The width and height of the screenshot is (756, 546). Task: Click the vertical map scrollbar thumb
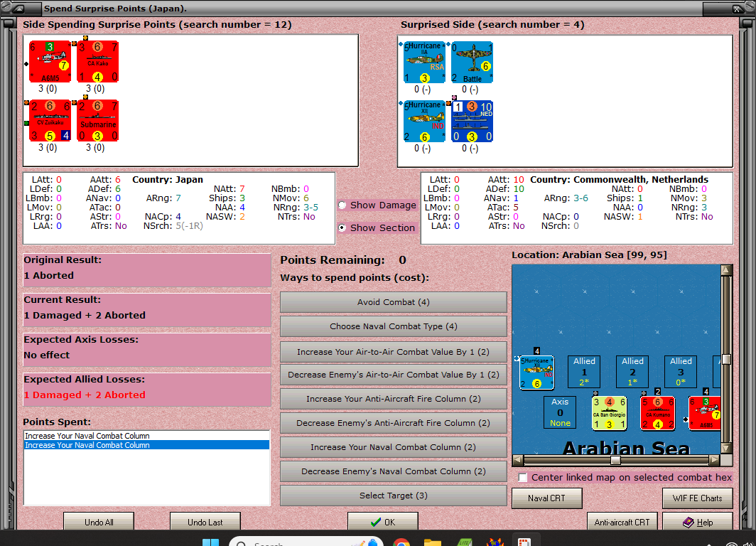pyautogui.click(x=726, y=359)
